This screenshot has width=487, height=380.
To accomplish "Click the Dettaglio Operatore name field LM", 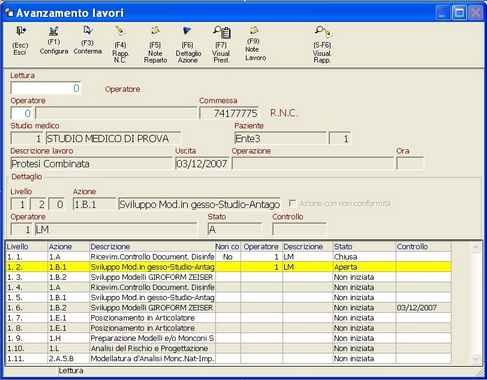I will [116, 229].
